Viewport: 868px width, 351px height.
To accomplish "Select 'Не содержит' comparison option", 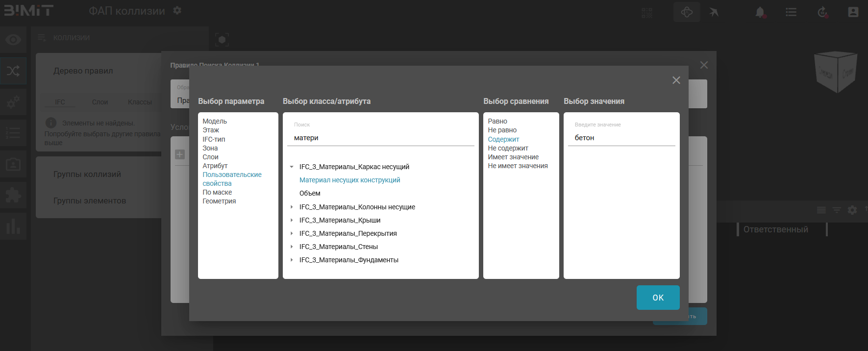I will pos(508,148).
